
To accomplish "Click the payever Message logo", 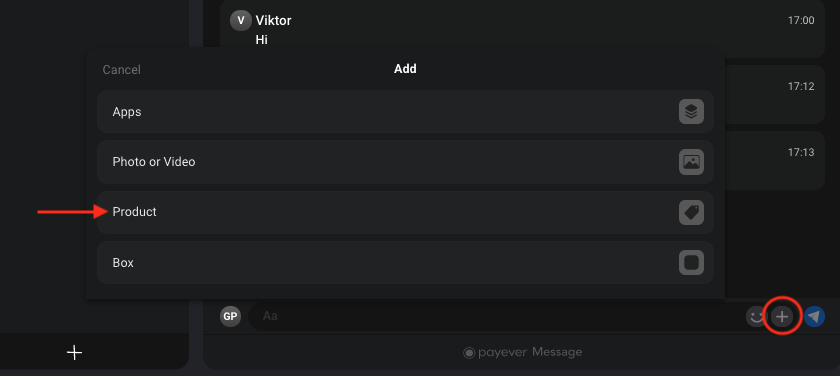I will [x=523, y=352].
